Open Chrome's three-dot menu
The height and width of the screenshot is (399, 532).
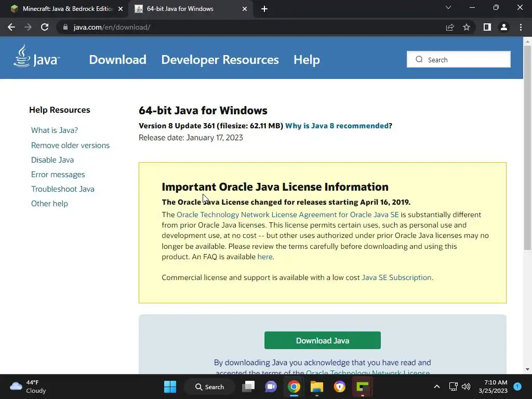click(521, 27)
